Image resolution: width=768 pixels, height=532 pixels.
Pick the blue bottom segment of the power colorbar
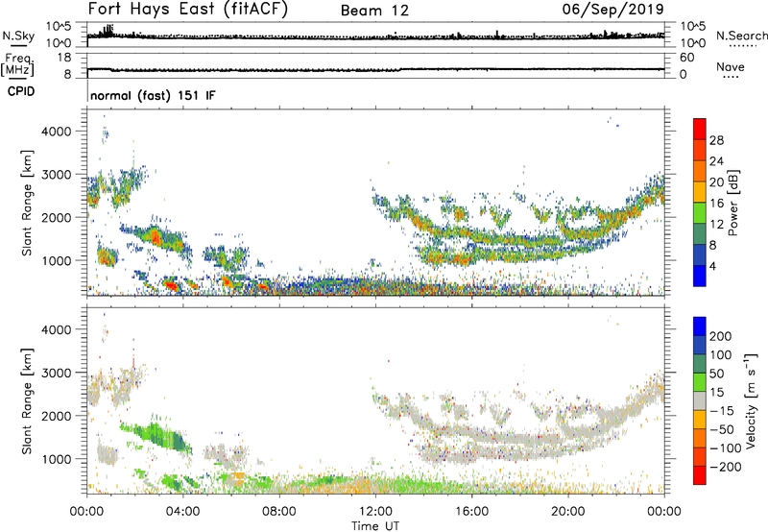[700, 276]
